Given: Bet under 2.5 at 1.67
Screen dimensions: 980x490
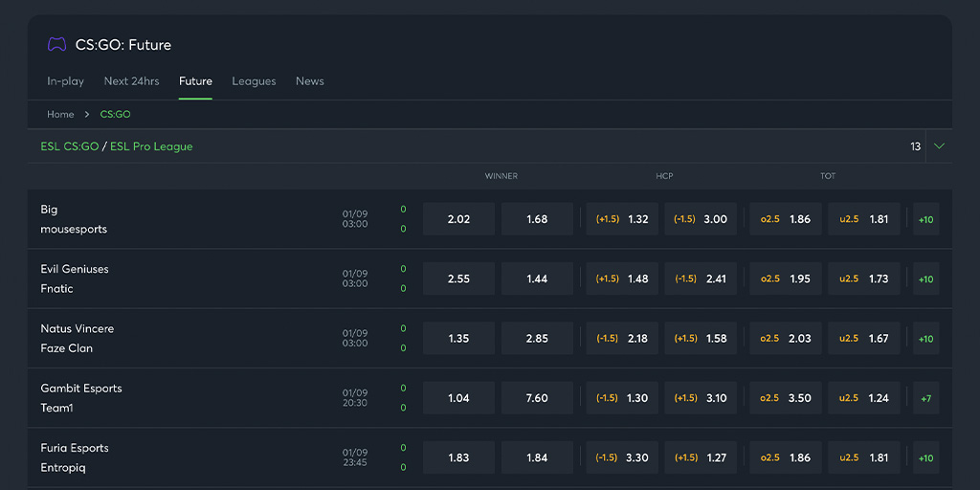Looking at the screenshot, I should coord(864,338).
